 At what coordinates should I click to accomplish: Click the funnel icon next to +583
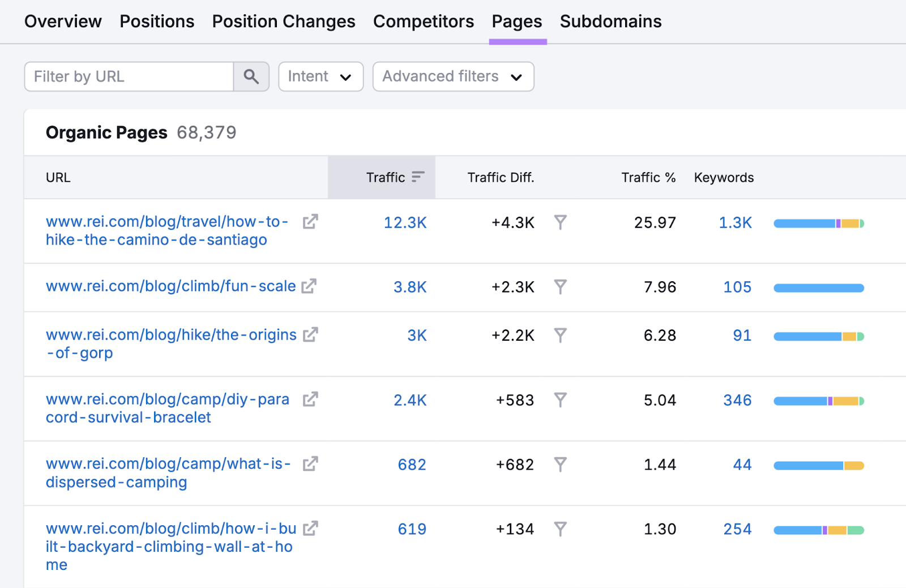[561, 400]
